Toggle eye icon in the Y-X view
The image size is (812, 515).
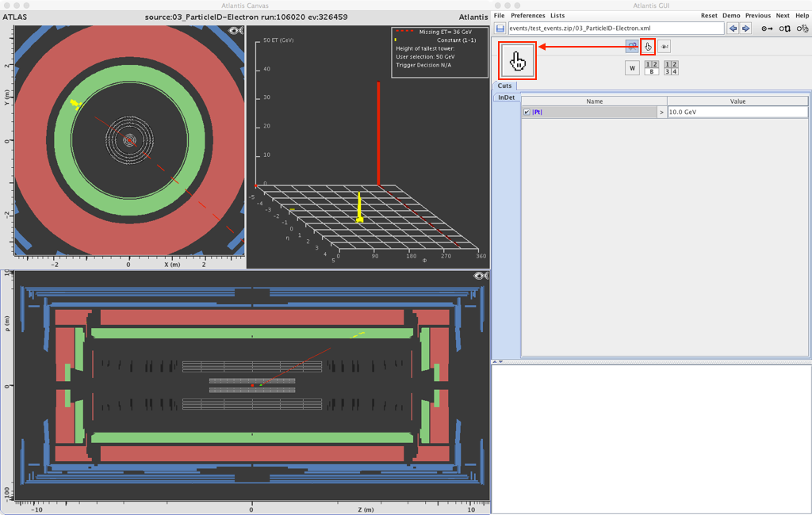point(236,31)
